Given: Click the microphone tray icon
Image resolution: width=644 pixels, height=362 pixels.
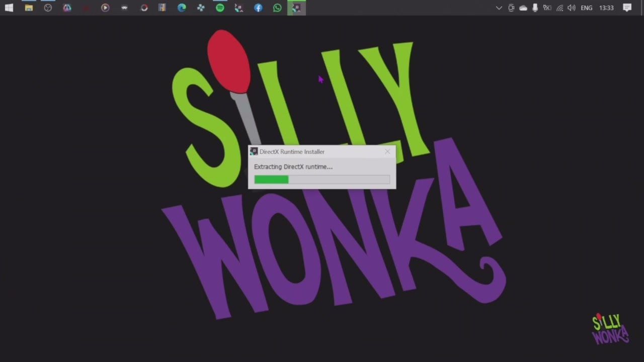Looking at the screenshot, I should tap(535, 8).
